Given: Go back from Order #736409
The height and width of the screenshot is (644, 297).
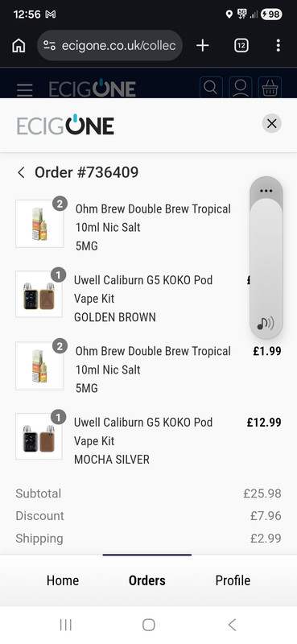Looking at the screenshot, I should click(22, 172).
